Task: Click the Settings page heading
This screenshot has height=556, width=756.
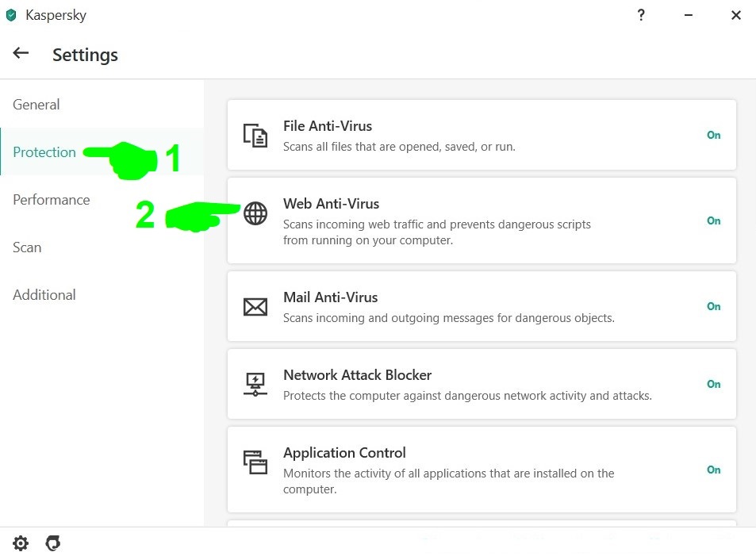Action: (85, 55)
